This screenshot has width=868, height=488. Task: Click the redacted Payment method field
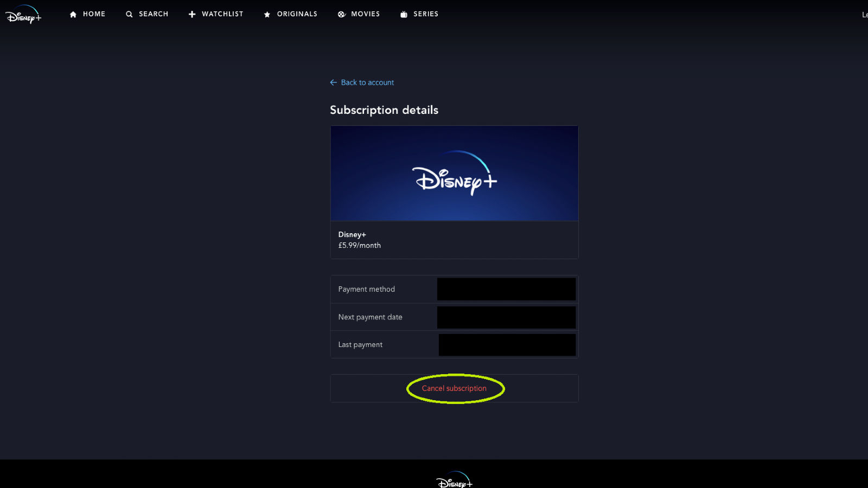(506, 289)
